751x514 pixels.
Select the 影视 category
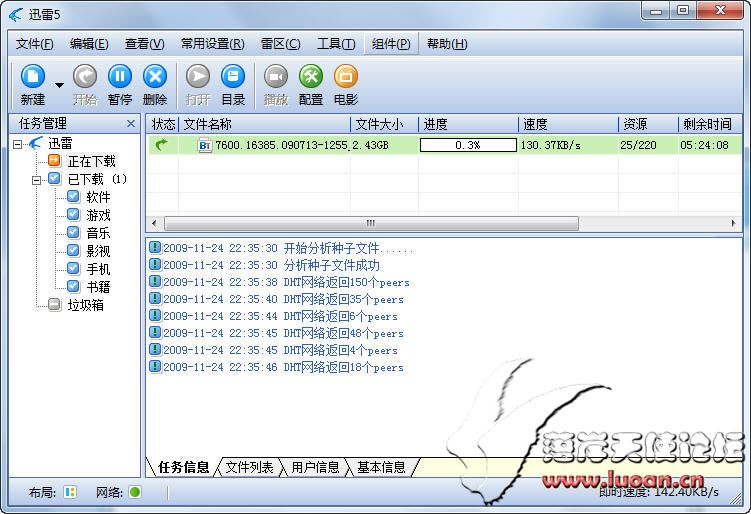[98, 251]
